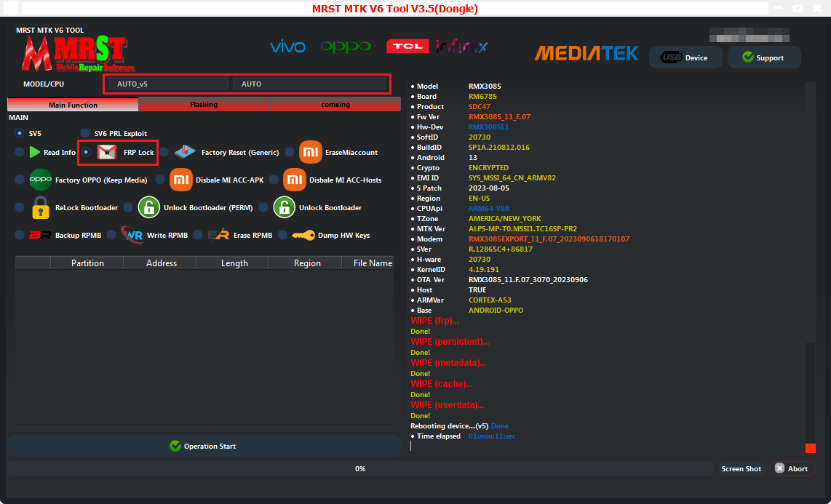Image resolution: width=831 pixels, height=504 pixels.
Task: Click the Partition column header
Action: point(87,263)
